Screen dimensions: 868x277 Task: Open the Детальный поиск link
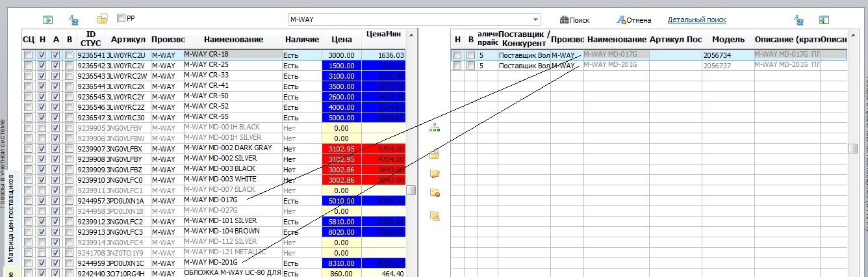[697, 20]
